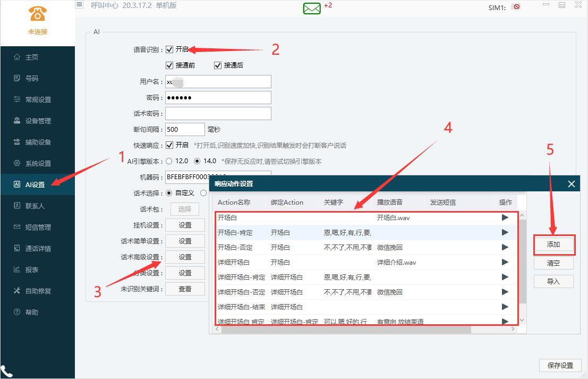Viewport: 588px width, 379px height.
Task: Go to 常规设置 in sidebar
Action: [38, 99]
